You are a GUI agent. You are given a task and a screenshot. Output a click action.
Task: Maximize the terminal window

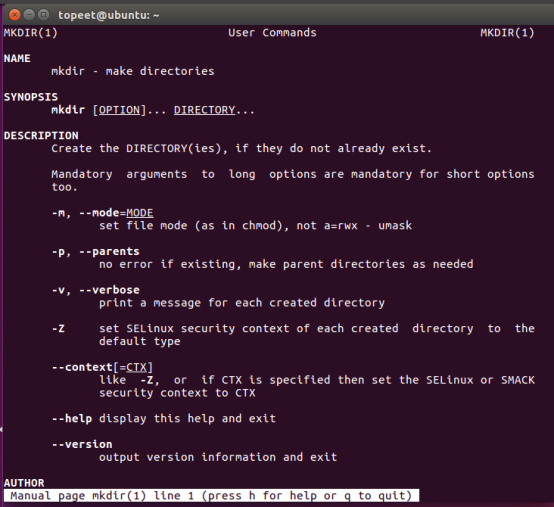point(43,15)
